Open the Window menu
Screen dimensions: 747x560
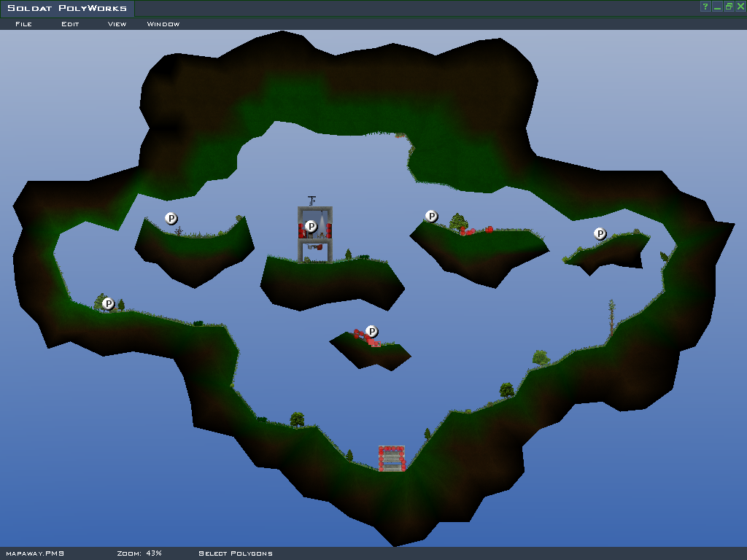(x=163, y=24)
